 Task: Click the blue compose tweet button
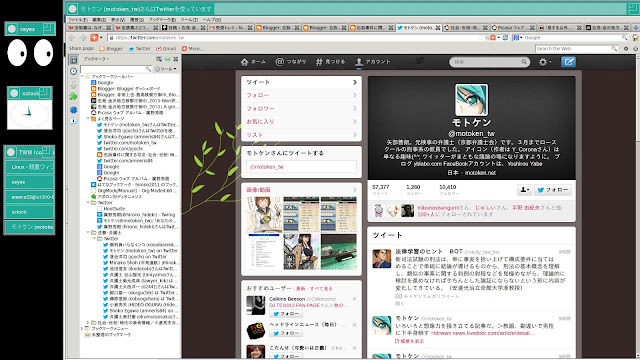point(568,62)
